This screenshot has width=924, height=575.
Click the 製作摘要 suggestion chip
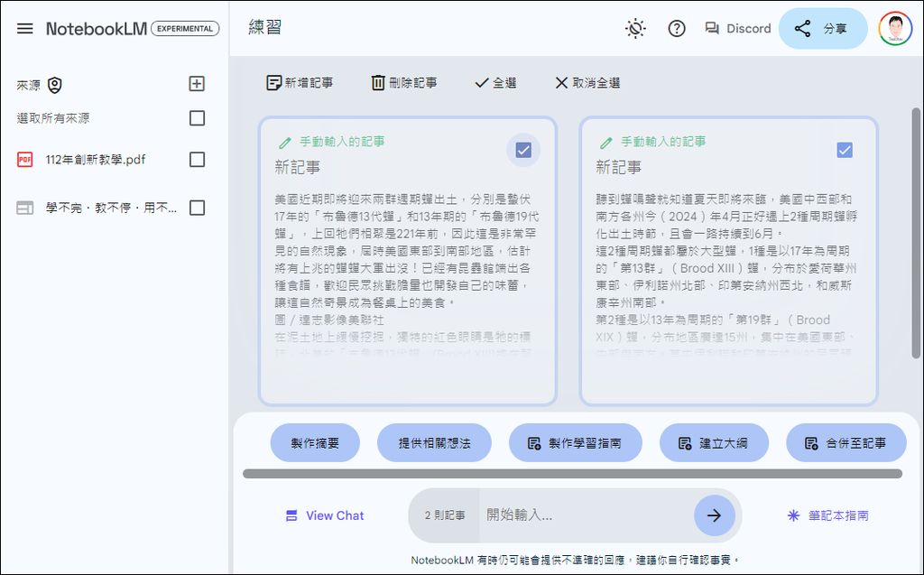click(x=315, y=443)
